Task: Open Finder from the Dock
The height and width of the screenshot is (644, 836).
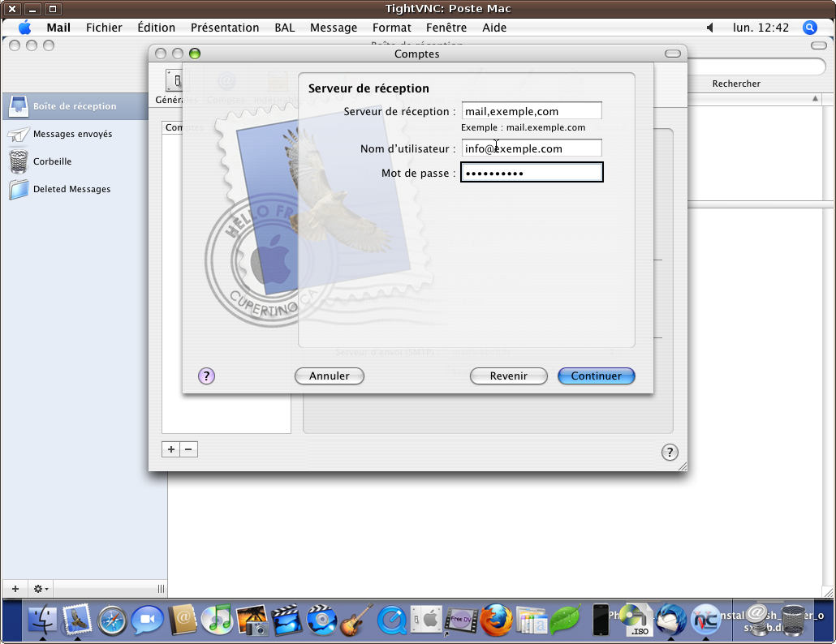Action: (x=42, y=620)
